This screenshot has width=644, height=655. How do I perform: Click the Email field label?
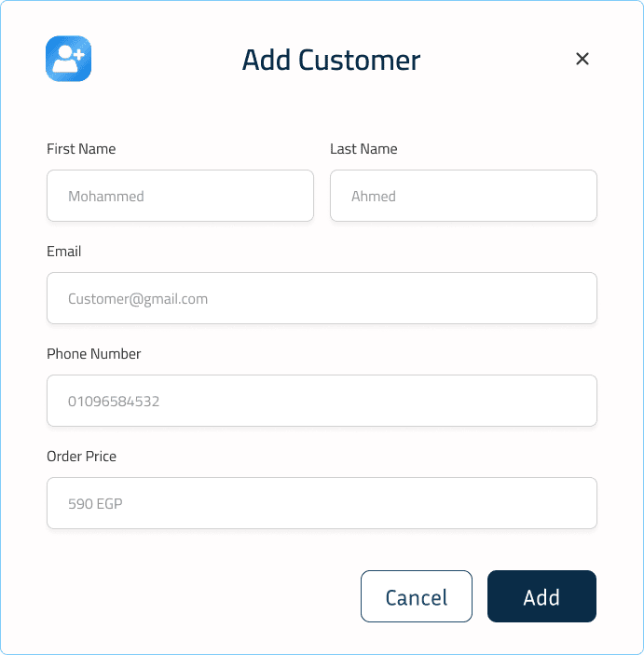point(64,252)
